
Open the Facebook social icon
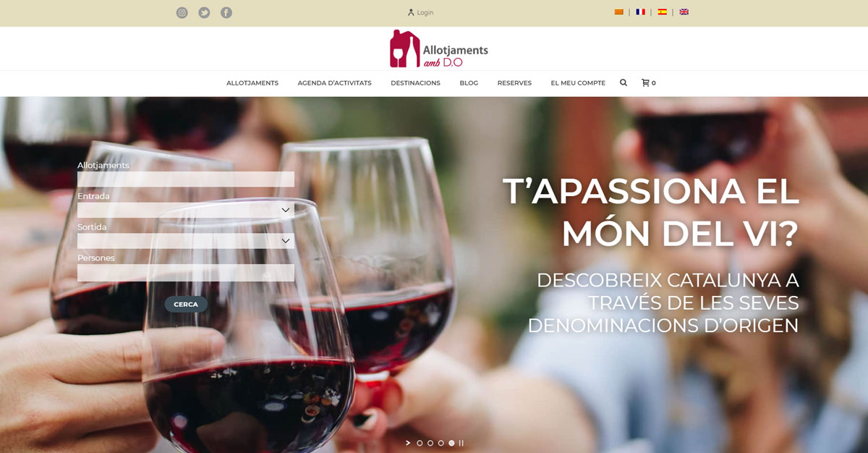point(226,12)
